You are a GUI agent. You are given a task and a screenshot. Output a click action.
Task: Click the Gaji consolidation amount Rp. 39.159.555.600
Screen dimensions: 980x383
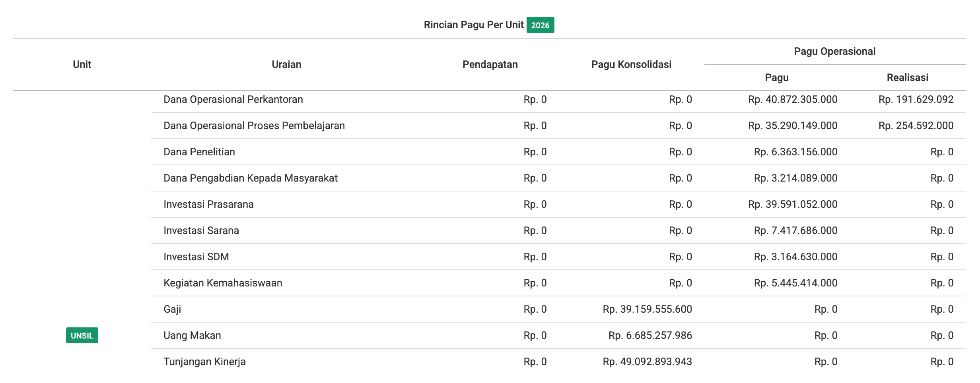click(x=647, y=309)
